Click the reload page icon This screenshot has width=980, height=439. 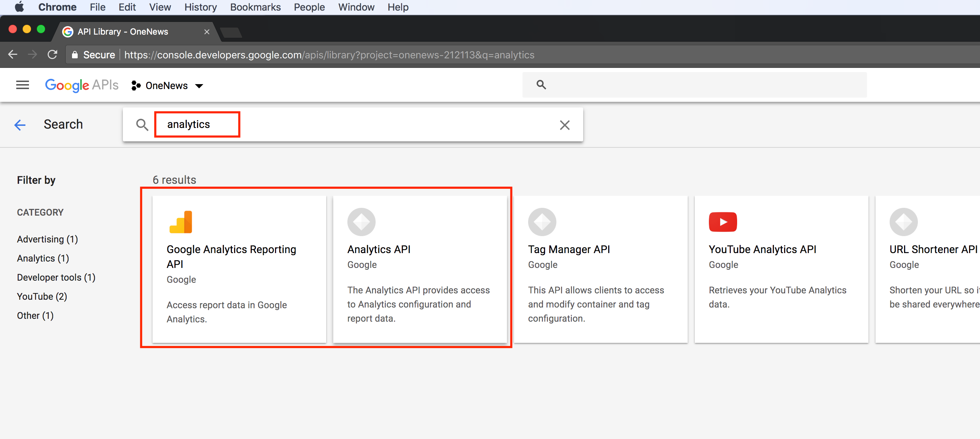point(53,55)
